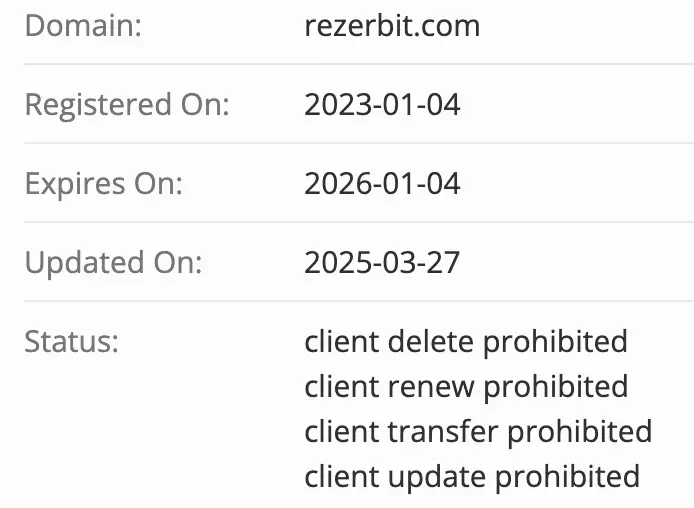This screenshot has height=508, width=694.
Task: Click the "client delete prohibited" status
Action: point(466,342)
